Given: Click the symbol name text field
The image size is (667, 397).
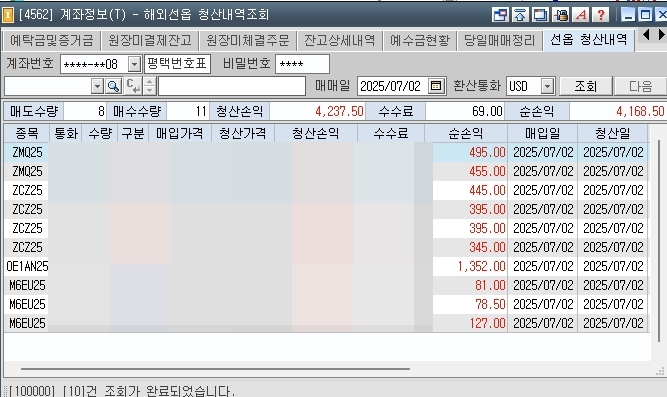Looking at the screenshot, I should tap(232, 86).
